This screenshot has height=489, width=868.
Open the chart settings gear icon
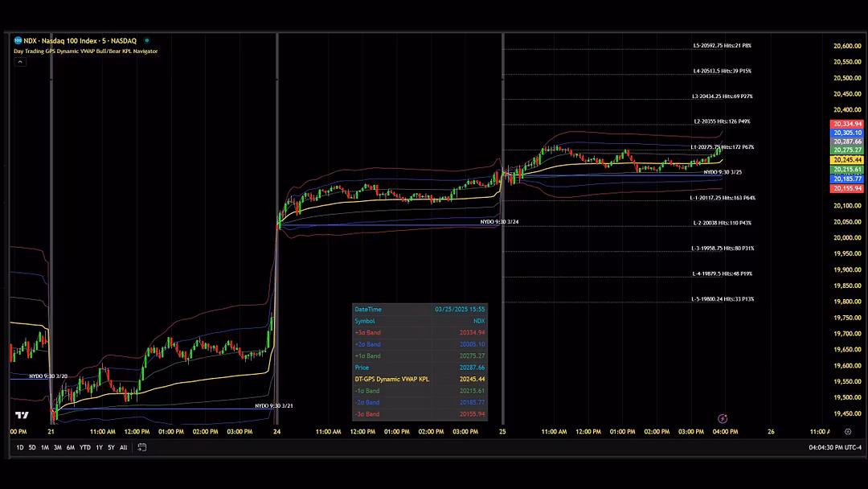coord(848,431)
